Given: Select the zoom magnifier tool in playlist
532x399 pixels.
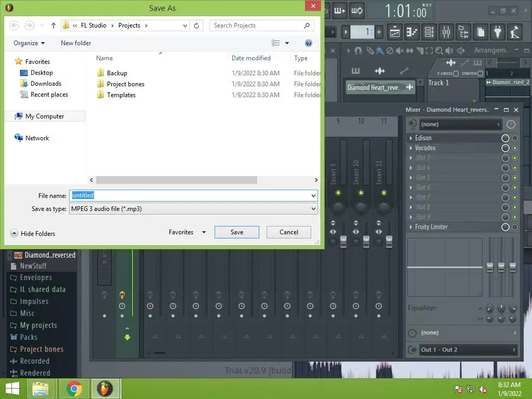Looking at the screenshot, I should click(x=439, y=50).
